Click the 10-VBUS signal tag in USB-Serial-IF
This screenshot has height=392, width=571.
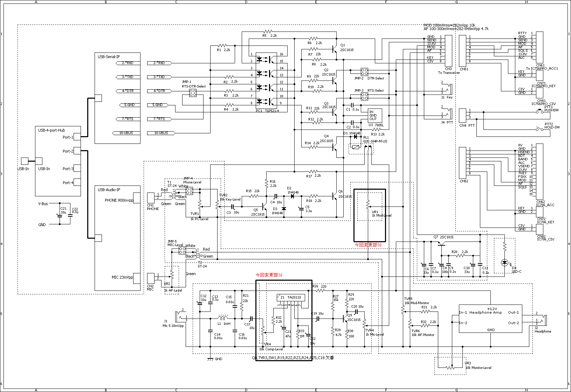point(126,133)
